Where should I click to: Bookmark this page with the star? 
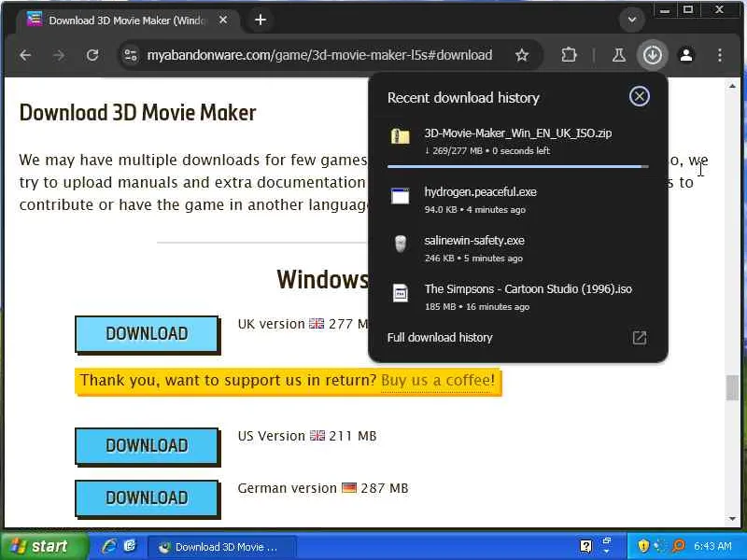click(522, 55)
